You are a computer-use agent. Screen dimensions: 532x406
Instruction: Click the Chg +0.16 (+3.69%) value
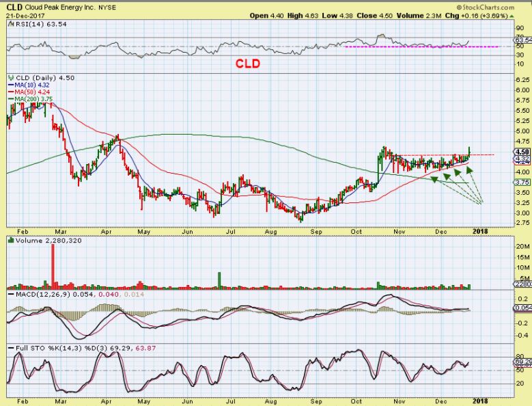(477, 16)
